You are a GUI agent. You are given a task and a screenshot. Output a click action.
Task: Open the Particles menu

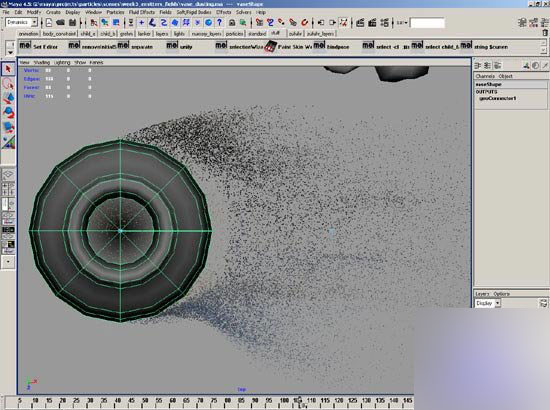115,12
